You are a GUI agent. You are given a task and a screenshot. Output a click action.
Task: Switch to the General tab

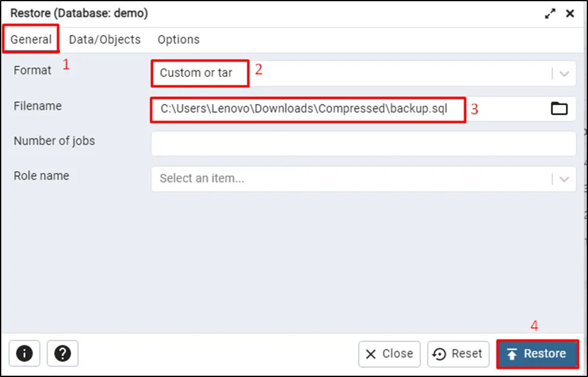coord(31,40)
